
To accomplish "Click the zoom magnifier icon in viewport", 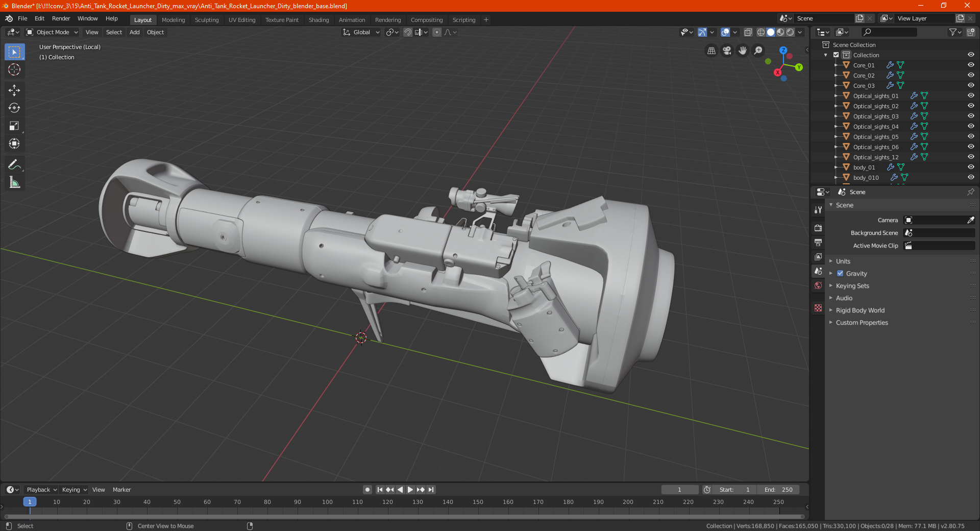I will 758,51.
